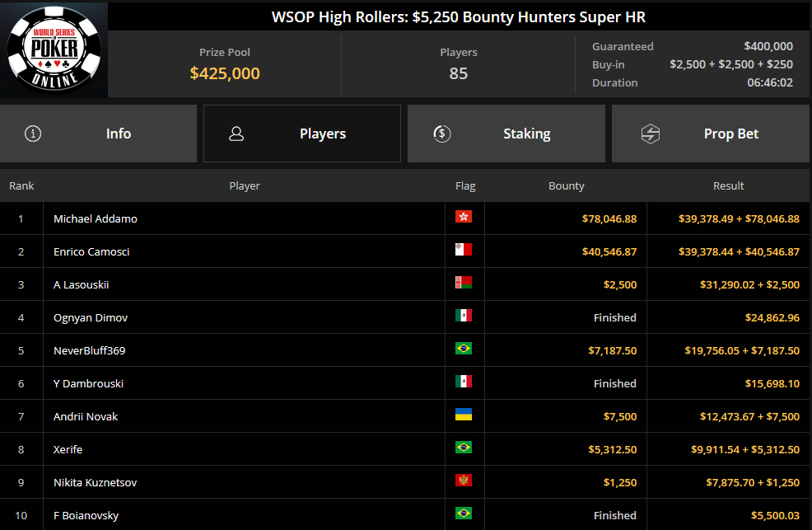The width and height of the screenshot is (812, 530).
Task: Select player name Xerife
Action: (68, 450)
